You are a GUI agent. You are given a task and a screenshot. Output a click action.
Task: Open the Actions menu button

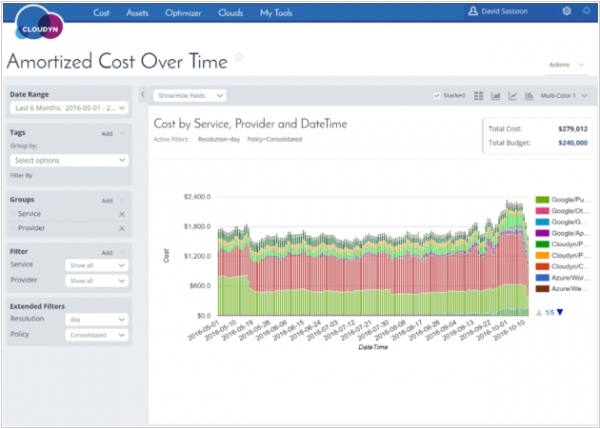(564, 65)
